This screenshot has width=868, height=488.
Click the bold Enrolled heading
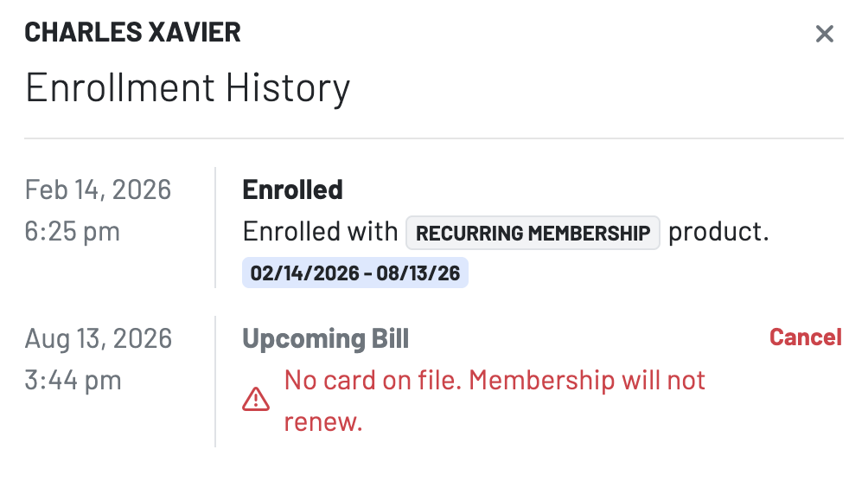click(292, 189)
